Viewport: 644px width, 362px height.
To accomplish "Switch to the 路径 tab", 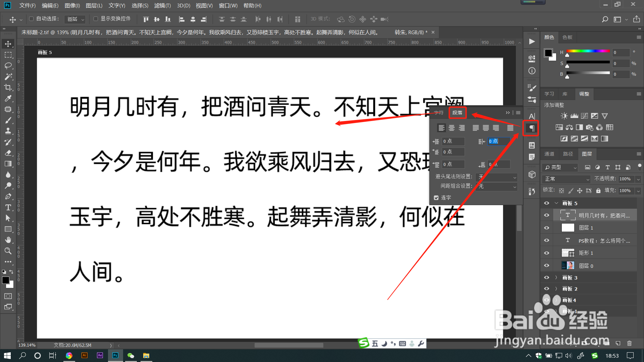I will (x=568, y=154).
